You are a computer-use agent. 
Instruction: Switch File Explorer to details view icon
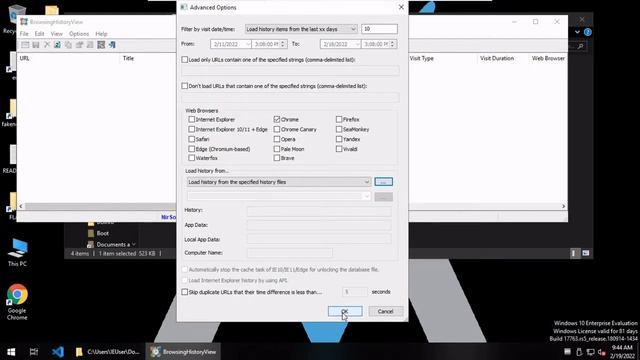click(574, 253)
